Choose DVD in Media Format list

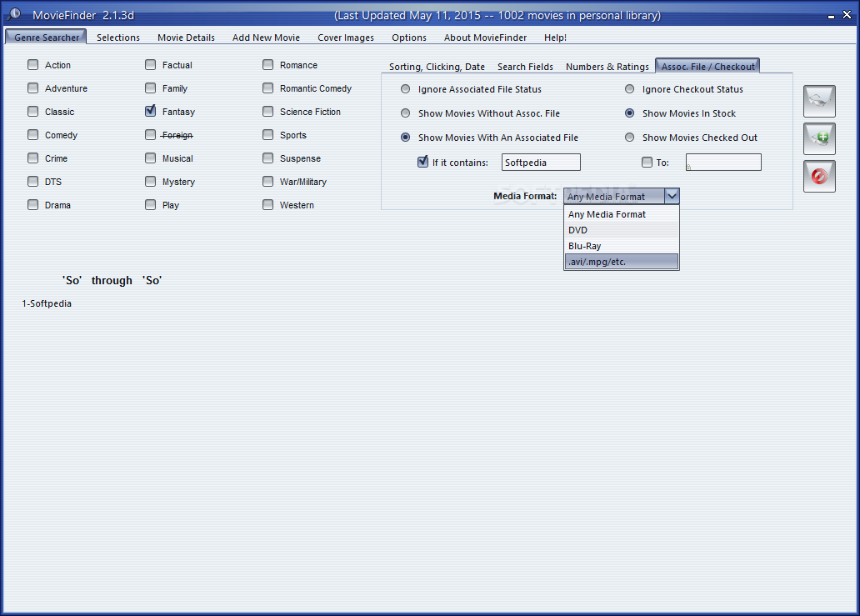(x=622, y=230)
